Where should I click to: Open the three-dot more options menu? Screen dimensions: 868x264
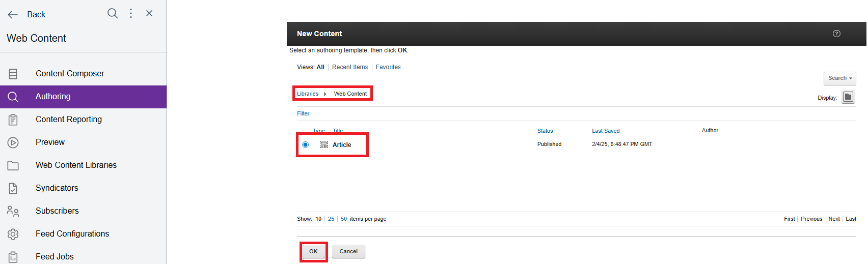click(x=131, y=14)
